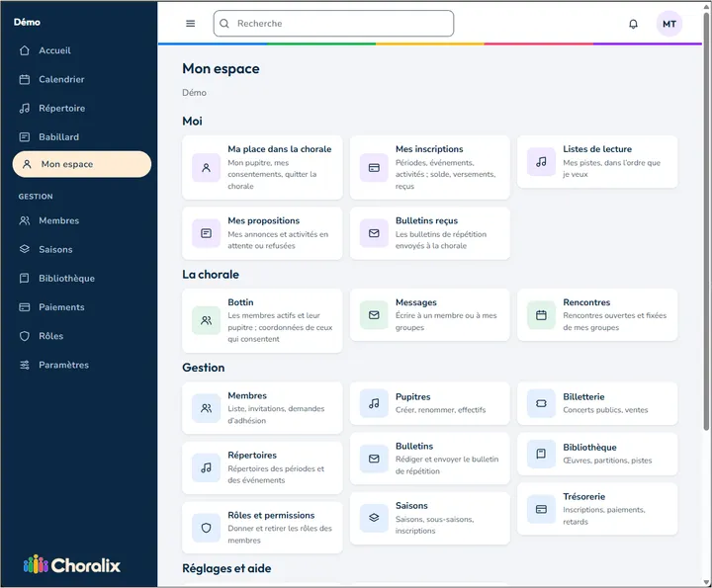Click card icon on Mes inscriptions
This screenshot has height=588, width=712.
coord(374,168)
